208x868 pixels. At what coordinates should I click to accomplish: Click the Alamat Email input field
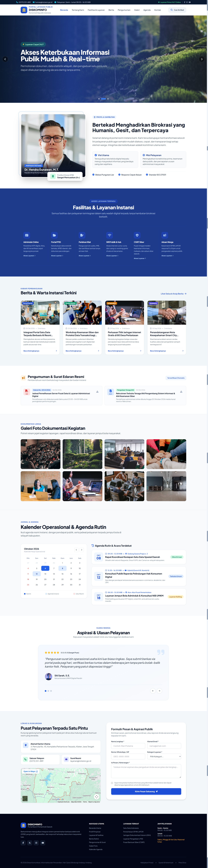click(x=164, y=746)
